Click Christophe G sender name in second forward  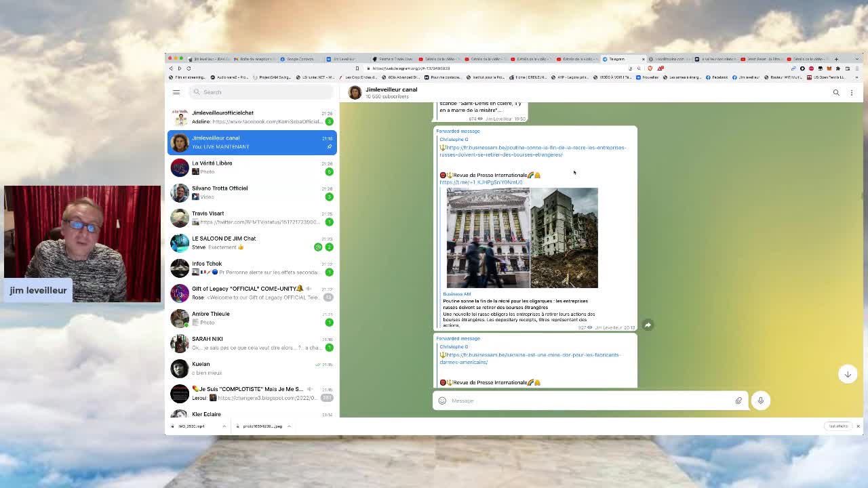click(x=454, y=347)
